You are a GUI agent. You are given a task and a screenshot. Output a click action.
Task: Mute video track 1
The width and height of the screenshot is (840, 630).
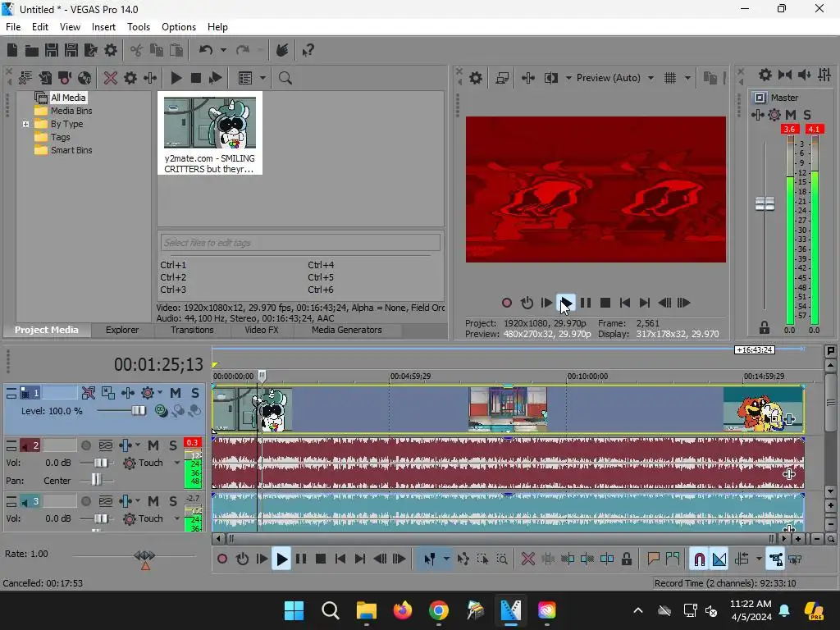pyautogui.click(x=176, y=393)
